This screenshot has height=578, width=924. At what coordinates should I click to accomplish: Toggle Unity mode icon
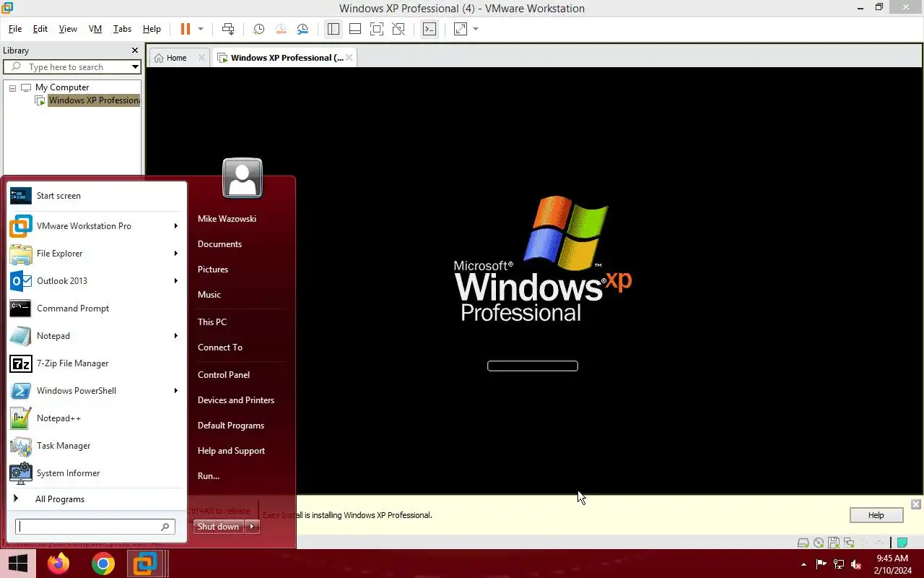(398, 29)
